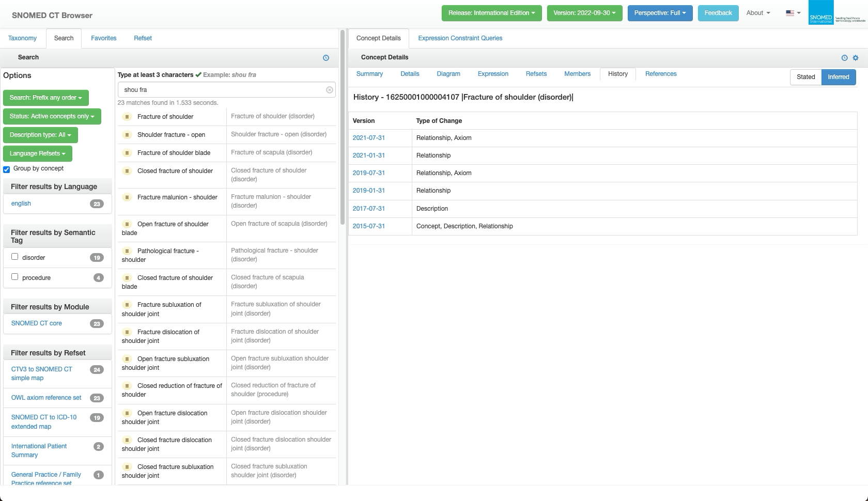Open Expression Constraint Queries tab
This screenshot has height=501, width=868.
point(460,38)
